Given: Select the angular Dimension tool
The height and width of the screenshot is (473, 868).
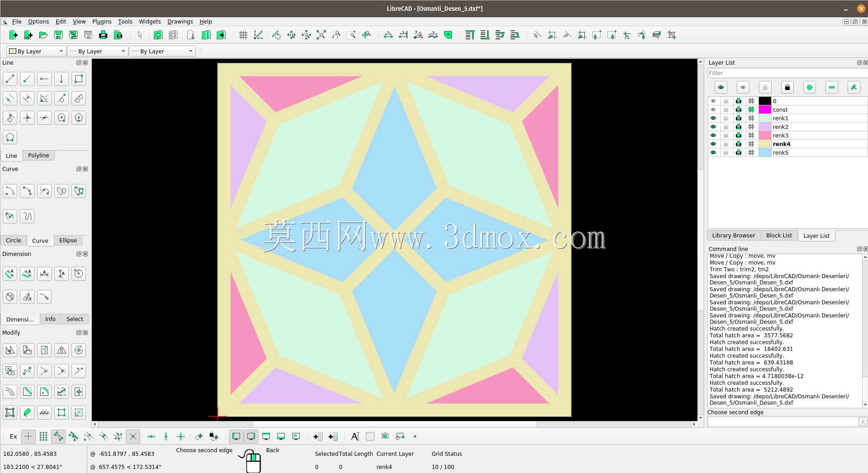Looking at the screenshot, I should tap(27, 297).
